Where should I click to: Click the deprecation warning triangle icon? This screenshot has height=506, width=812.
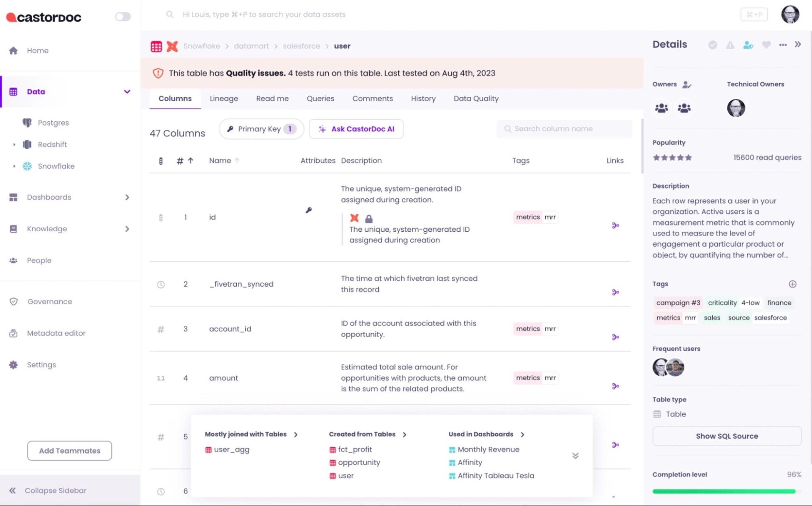pyautogui.click(x=730, y=45)
